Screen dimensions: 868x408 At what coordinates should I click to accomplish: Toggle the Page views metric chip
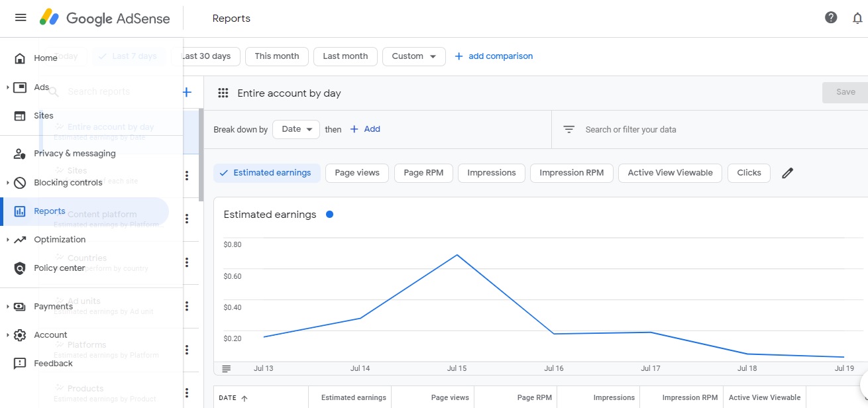click(x=357, y=173)
